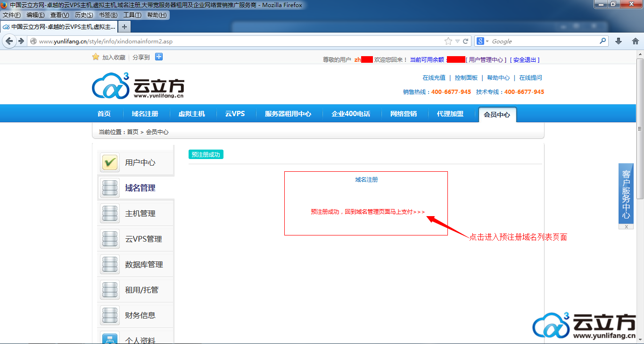644x344 pixels.
Task: Expand the URL history dropdown arrow
Action: click(x=457, y=42)
